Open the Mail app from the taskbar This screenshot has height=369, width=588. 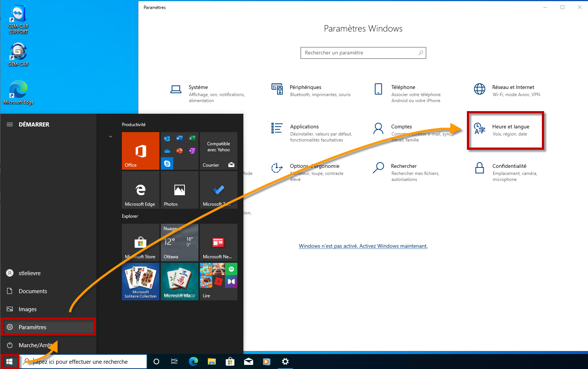[x=248, y=361]
